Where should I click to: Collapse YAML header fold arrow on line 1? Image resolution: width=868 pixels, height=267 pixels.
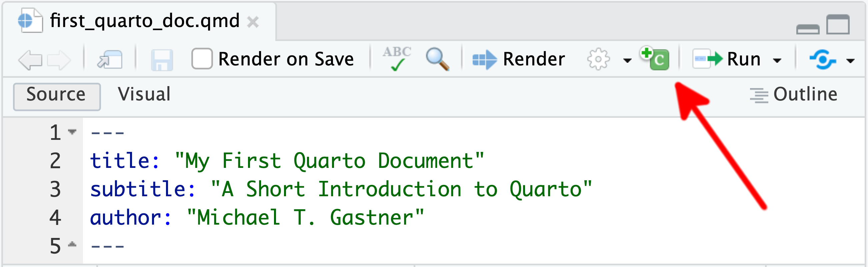pyautogui.click(x=72, y=131)
